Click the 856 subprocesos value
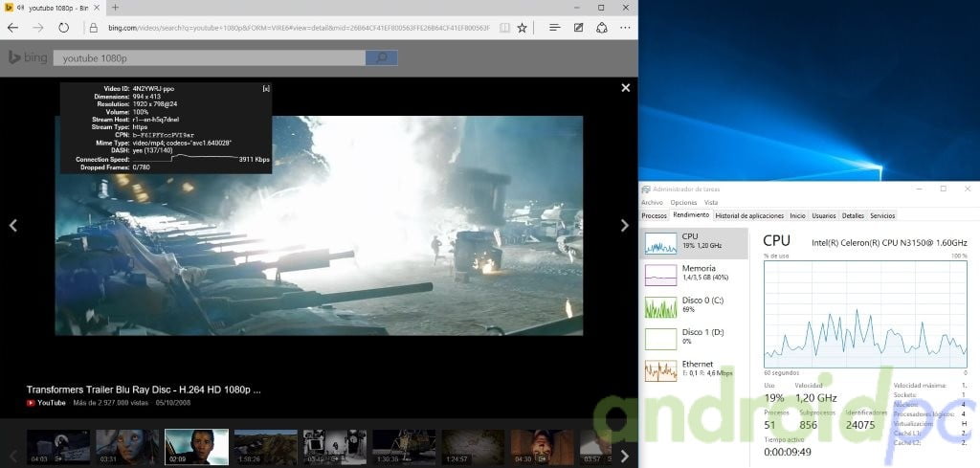 coord(808,425)
